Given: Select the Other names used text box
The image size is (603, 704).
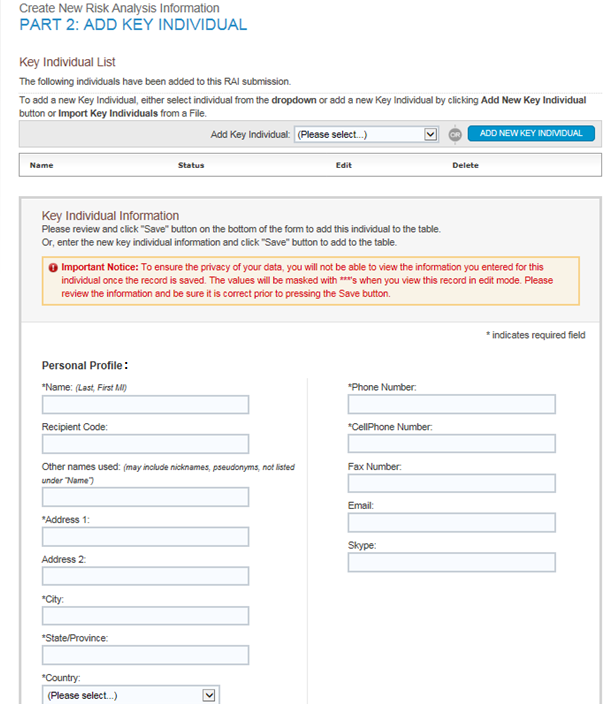Looking at the screenshot, I should pyautogui.click(x=146, y=497).
